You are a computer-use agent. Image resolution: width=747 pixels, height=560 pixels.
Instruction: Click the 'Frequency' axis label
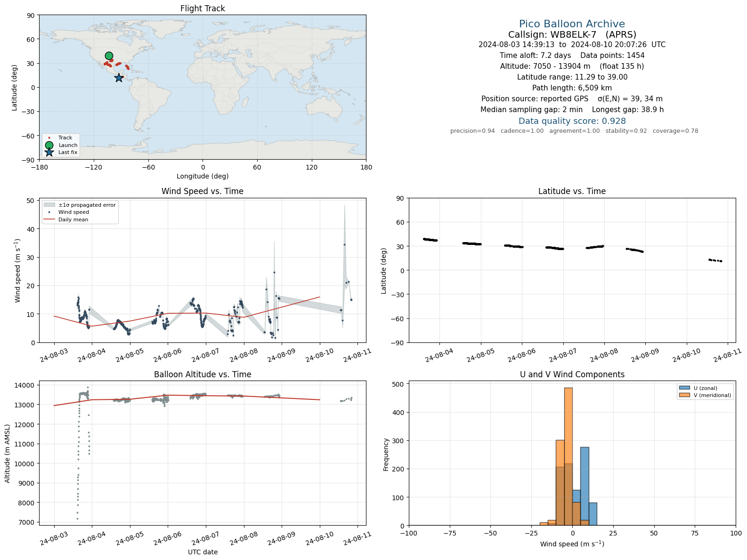tap(386, 454)
